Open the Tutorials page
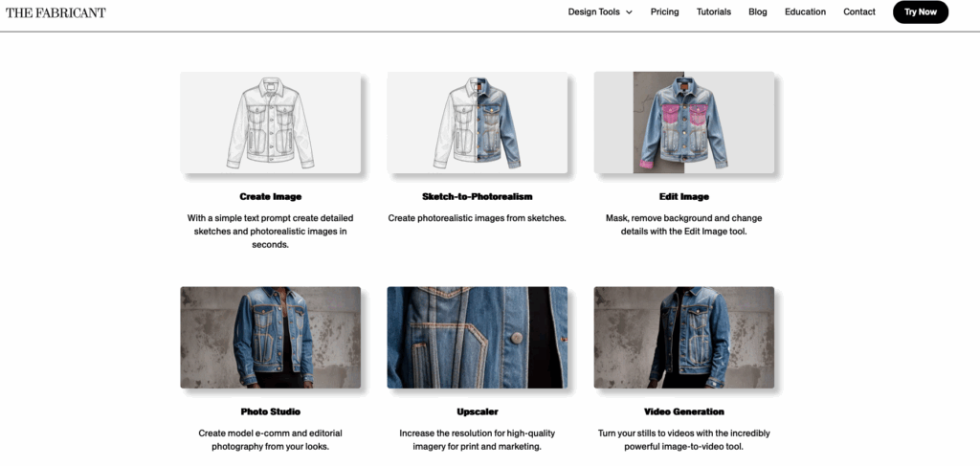980x466 pixels. (714, 11)
